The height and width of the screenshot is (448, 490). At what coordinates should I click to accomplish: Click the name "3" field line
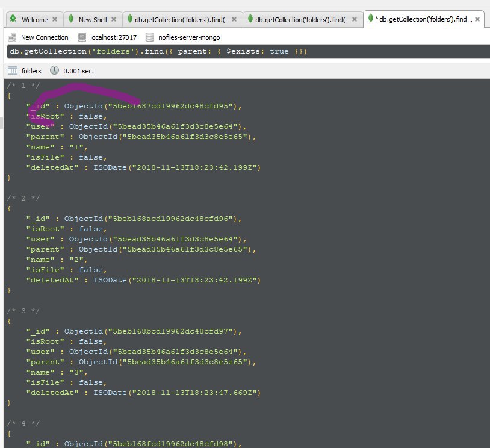pos(57,372)
